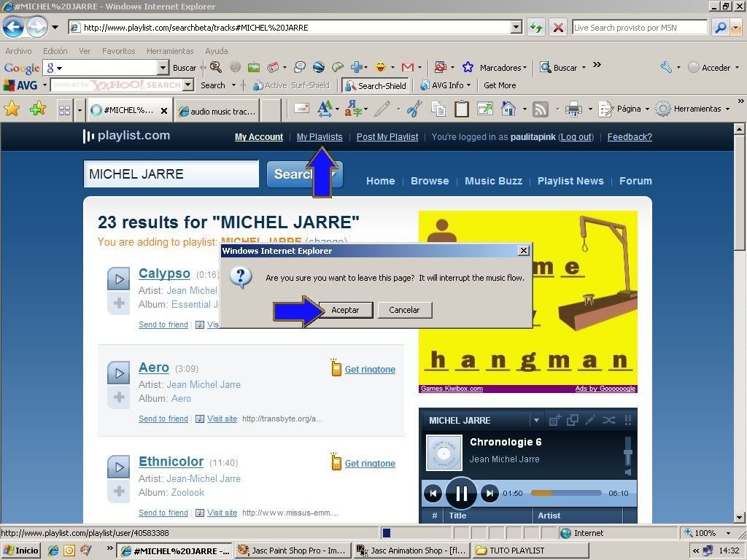Click Cancelar in the dialog
Screen dimensions: 747x560
(x=404, y=310)
